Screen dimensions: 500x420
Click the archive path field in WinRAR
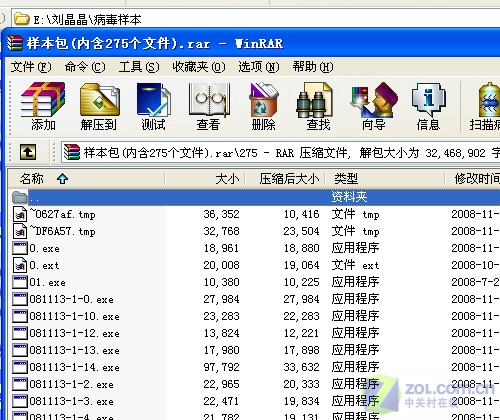click(x=281, y=153)
